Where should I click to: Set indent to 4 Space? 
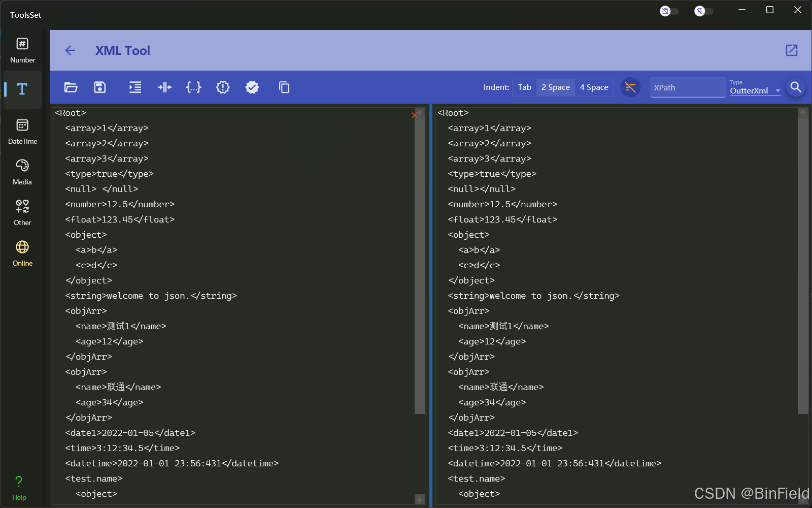click(x=594, y=87)
